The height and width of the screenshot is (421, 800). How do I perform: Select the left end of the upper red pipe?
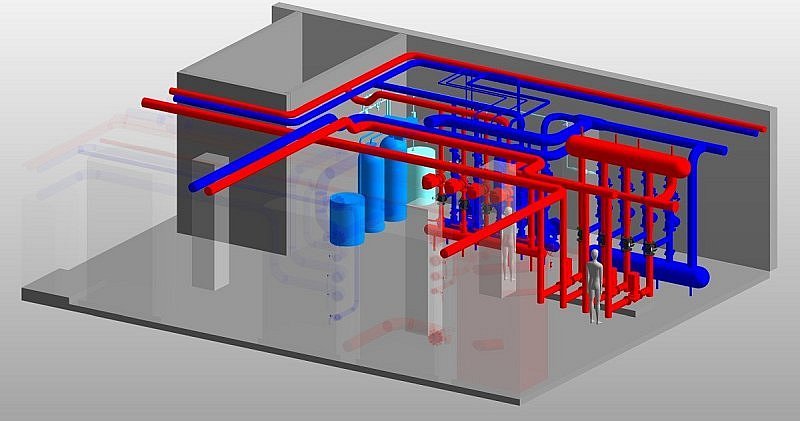pyautogui.click(x=150, y=103)
